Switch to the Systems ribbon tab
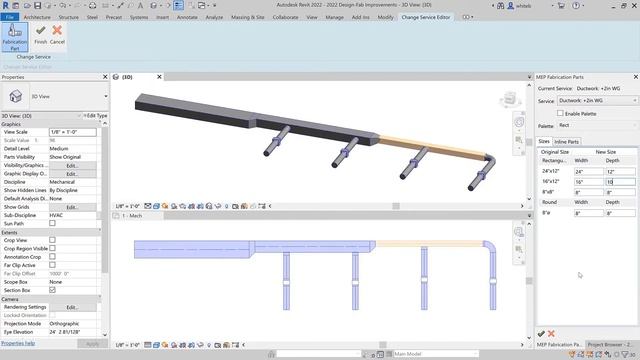Screen dimensions: 640x360 click(x=139, y=17)
